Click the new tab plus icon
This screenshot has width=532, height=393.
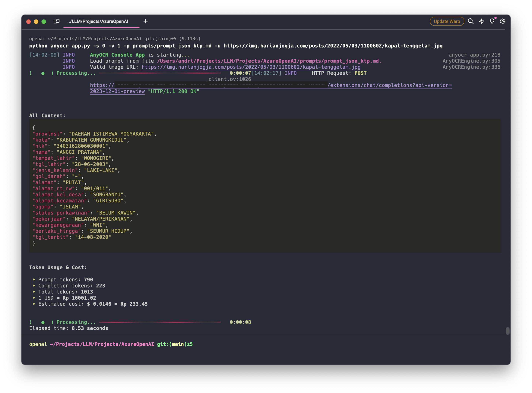[x=145, y=21]
